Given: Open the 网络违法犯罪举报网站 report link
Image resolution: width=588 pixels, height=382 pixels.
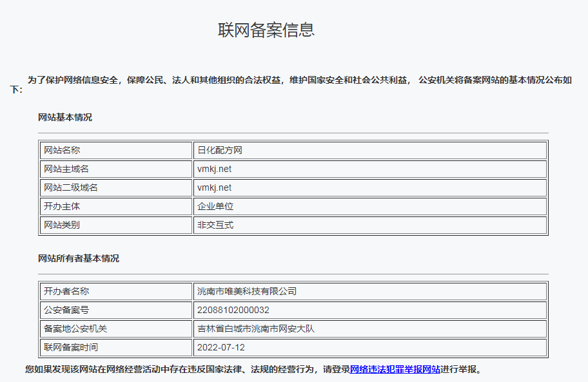Looking at the screenshot, I should [395, 370].
